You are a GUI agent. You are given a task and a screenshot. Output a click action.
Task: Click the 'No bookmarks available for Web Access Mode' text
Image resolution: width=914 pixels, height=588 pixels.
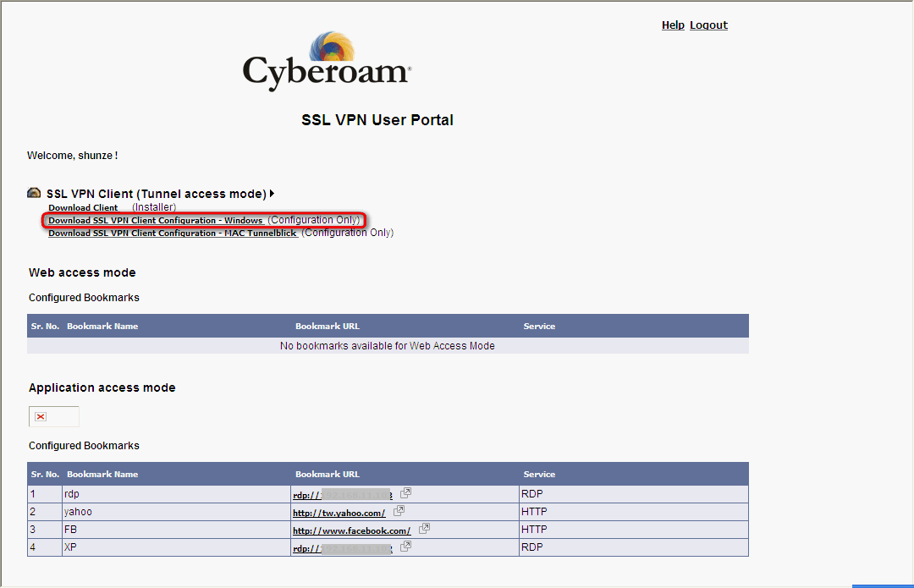click(x=387, y=346)
